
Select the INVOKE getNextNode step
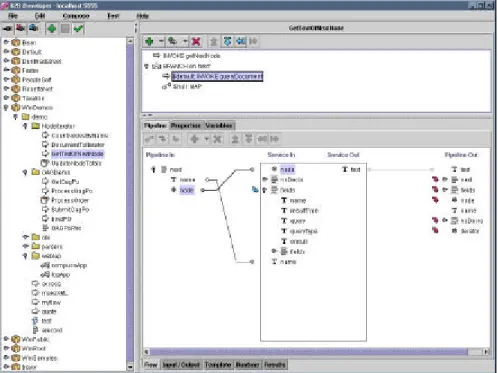(192, 56)
